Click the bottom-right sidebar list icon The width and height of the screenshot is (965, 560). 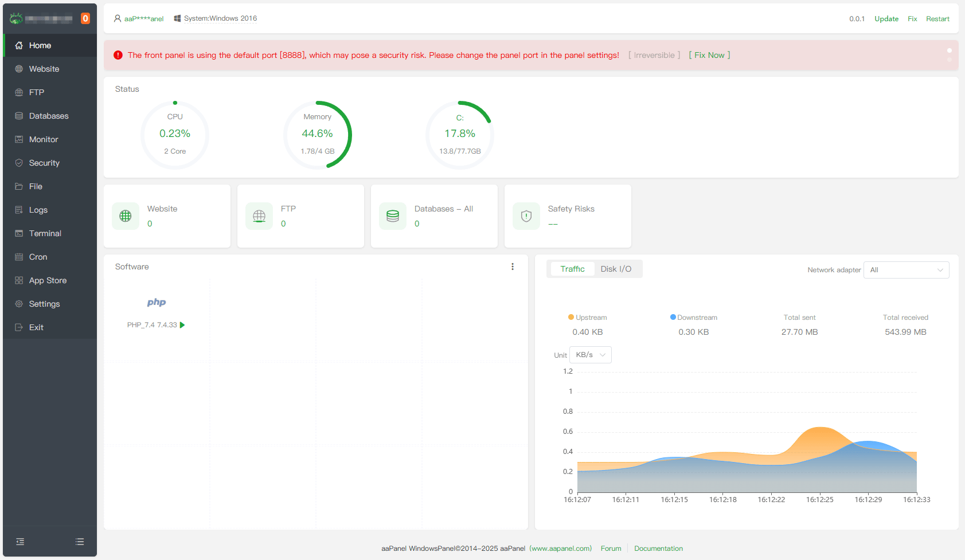click(80, 542)
